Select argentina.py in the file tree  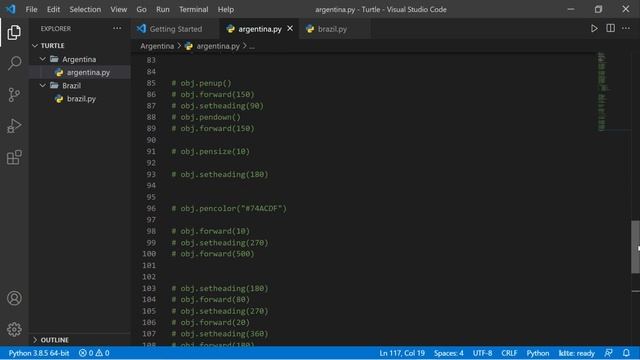88,73
